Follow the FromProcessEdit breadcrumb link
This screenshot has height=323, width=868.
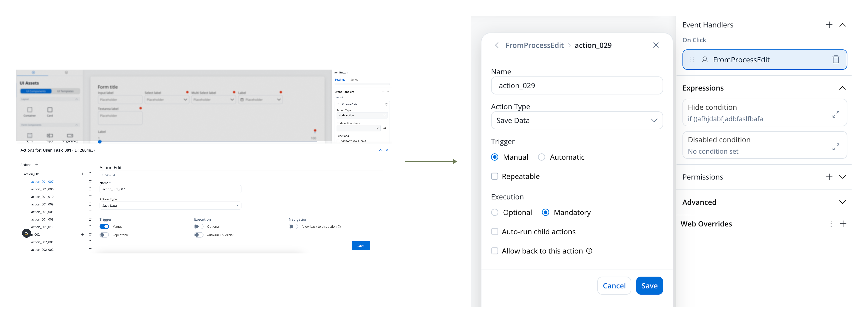[534, 45]
